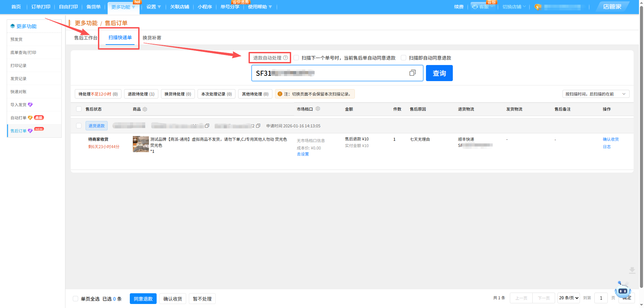This screenshot has width=644, height=308.
Task: Enable 扫描即自动同意退款 checkbox
Action: (404, 58)
